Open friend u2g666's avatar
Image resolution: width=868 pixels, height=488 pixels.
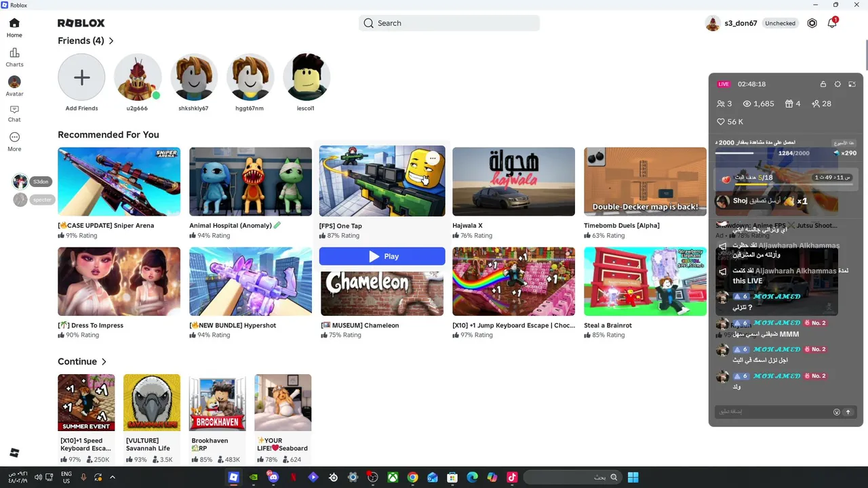(x=137, y=77)
